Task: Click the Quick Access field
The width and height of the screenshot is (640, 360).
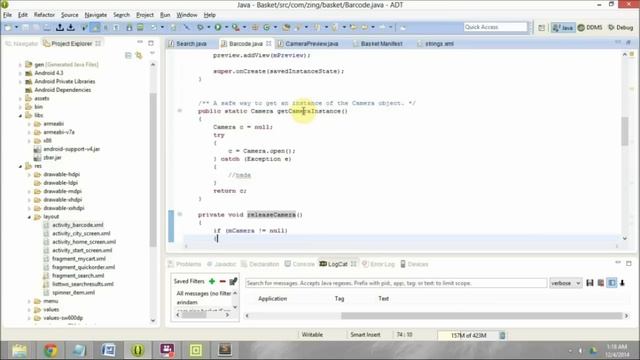Action: 496,27
